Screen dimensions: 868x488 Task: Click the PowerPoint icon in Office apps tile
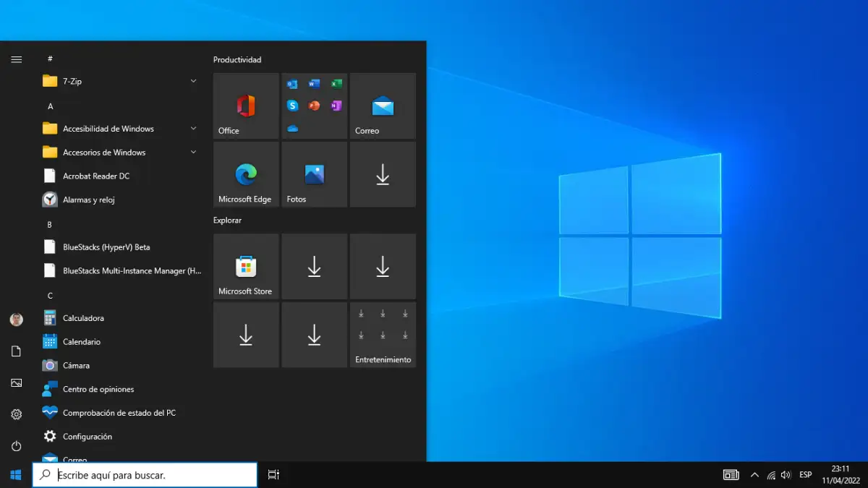[314, 106]
